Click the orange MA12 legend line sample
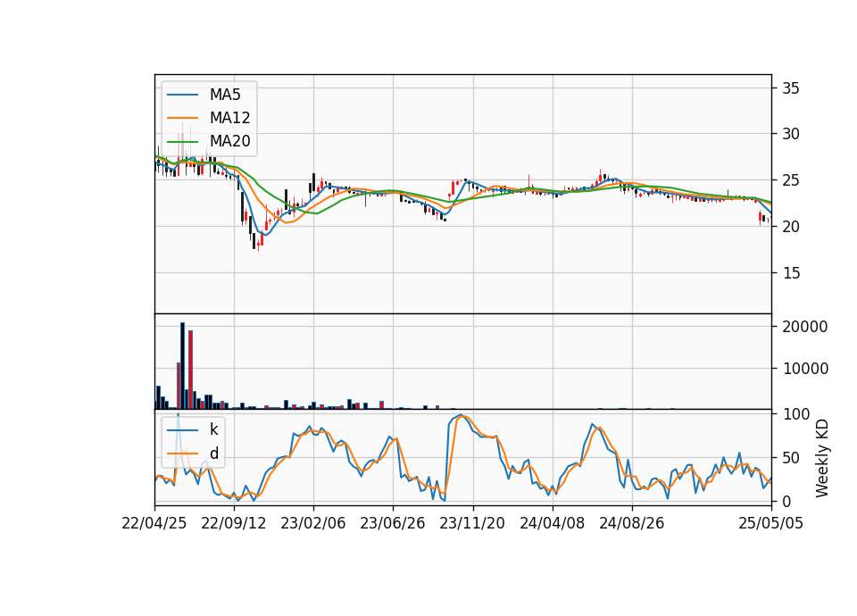This screenshot has width=857, height=616. pos(182,118)
